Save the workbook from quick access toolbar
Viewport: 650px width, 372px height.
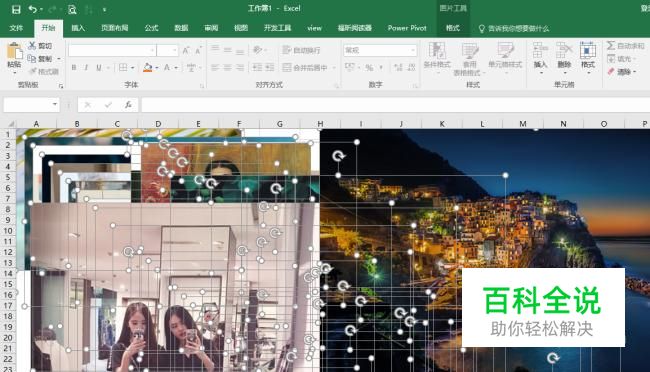pyautogui.click(x=16, y=9)
